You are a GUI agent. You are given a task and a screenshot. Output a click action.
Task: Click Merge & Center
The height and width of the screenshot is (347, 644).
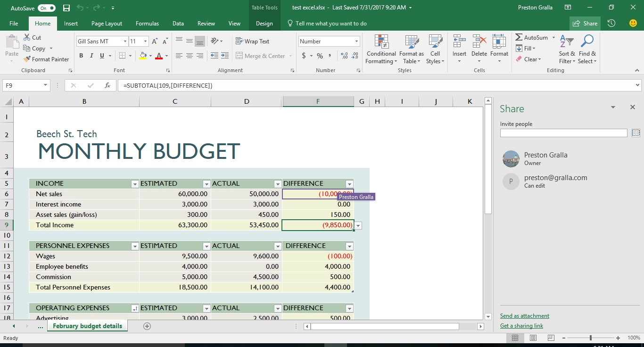[x=260, y=56]
